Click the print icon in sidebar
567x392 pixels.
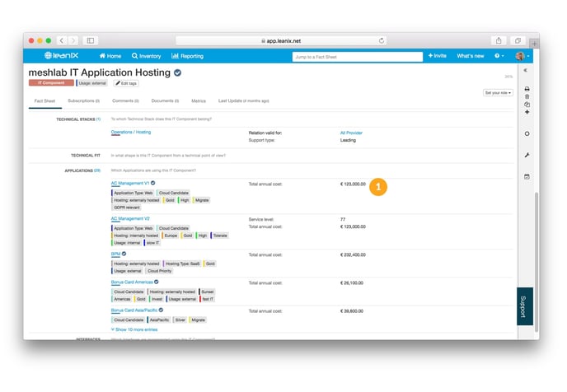527,89
